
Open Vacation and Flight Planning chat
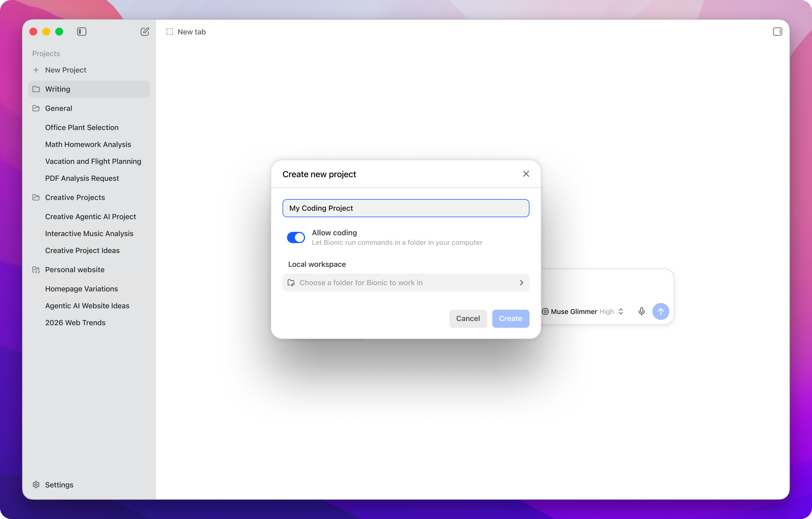coord(93,161)
